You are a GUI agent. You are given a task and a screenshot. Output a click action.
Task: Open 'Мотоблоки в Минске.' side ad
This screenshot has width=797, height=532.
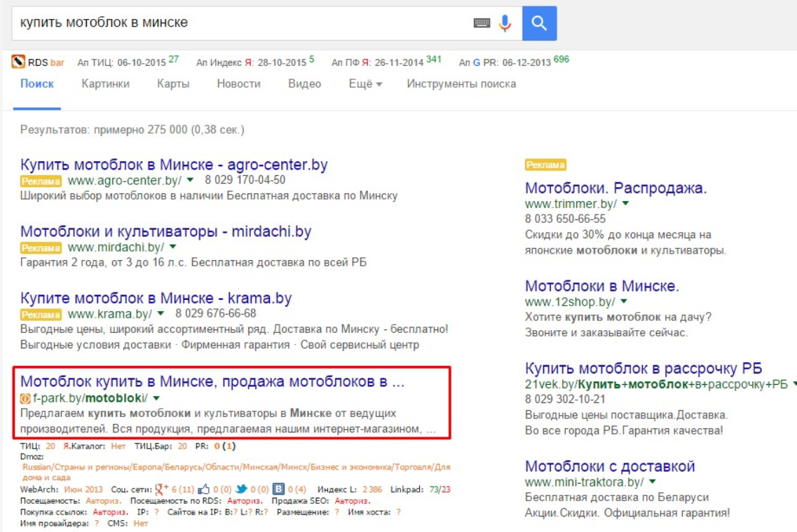[602, 285]
